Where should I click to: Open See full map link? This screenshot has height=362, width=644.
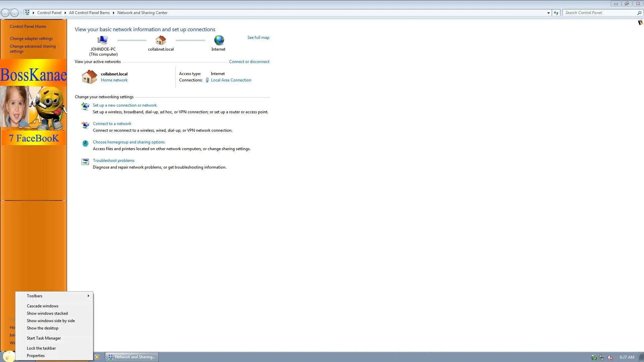tap(258, 38)
